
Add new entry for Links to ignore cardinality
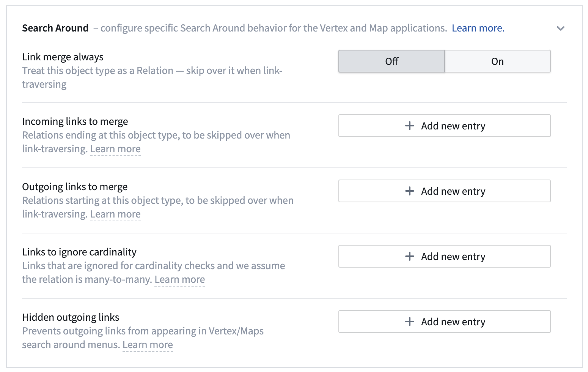click(444, 256)
